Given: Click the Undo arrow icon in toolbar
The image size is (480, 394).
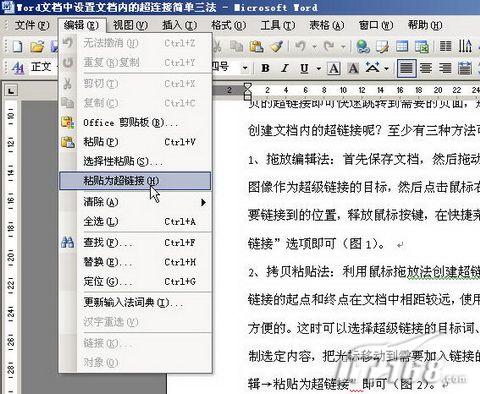Looking at the screenshot, I should tap(300, 46).
